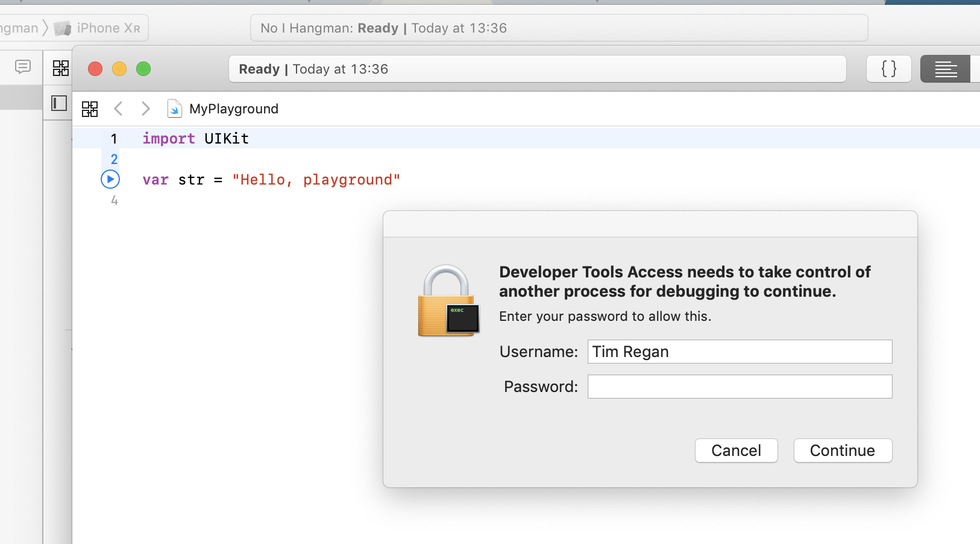Click the MyPlayground Swift file icon
The width and height of the screenshot is (980, 544).
point(174,109)
